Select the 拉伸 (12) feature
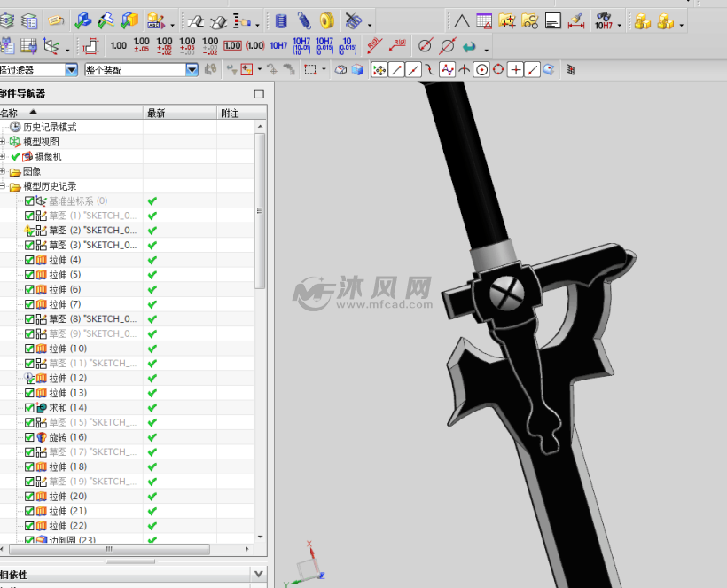This screenshot has width=727, height=588. [x=67, y=379]
